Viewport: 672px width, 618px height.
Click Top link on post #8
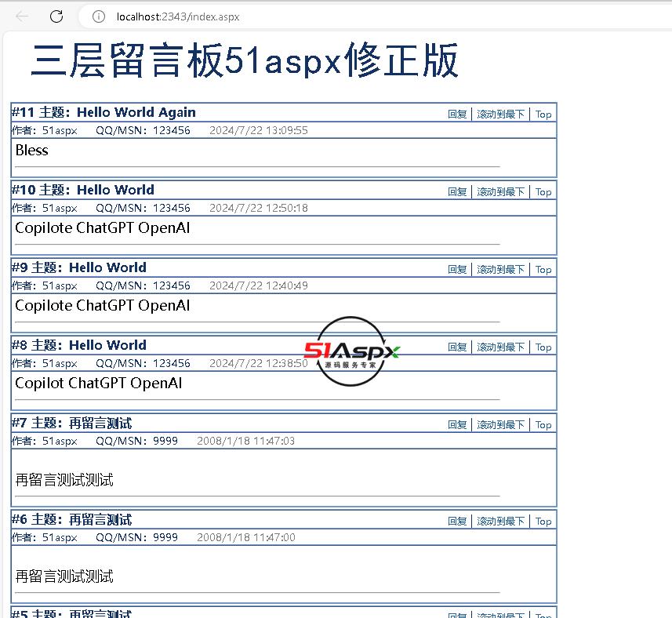click(543, 347)
